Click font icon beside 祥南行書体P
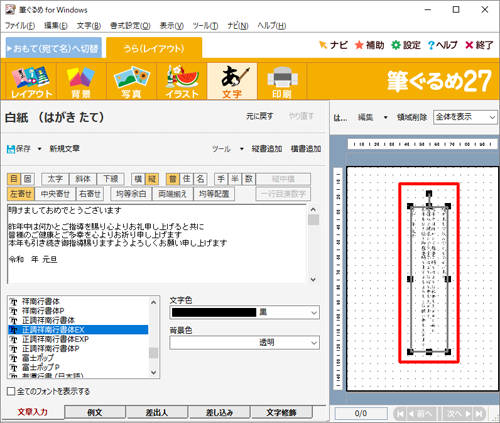The height and width of the screenshot is (423, 500). (x=13, y=311)
